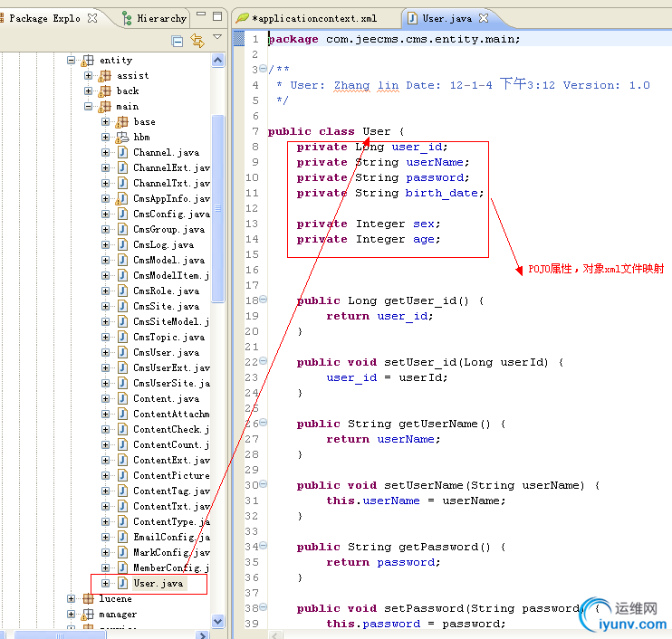672x639 pixels.
Task: Select ContentCheck.java in the tree
Action: (171, 430)
